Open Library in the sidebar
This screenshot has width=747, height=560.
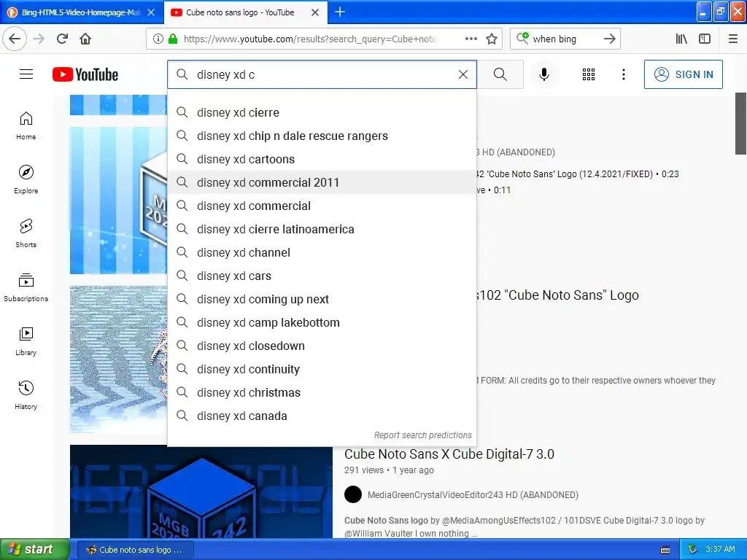pos(26,341)
